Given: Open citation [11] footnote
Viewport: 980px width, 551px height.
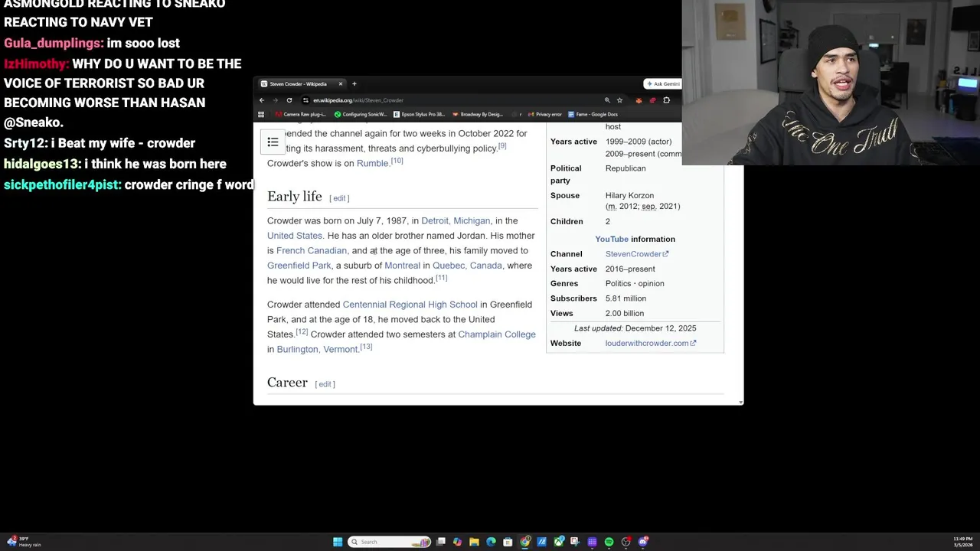Looking at the screenshot, I should coord(442,278).
